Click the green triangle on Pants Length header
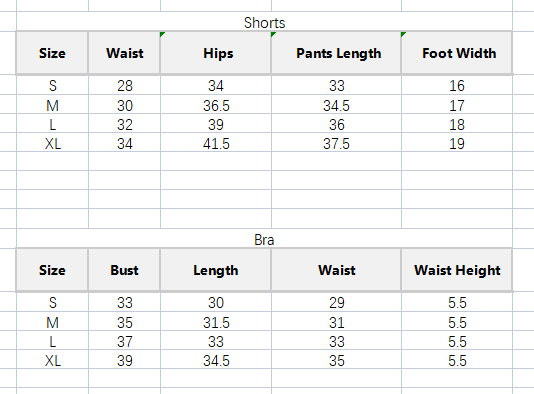The image size is (534, 394). [273, 34]
